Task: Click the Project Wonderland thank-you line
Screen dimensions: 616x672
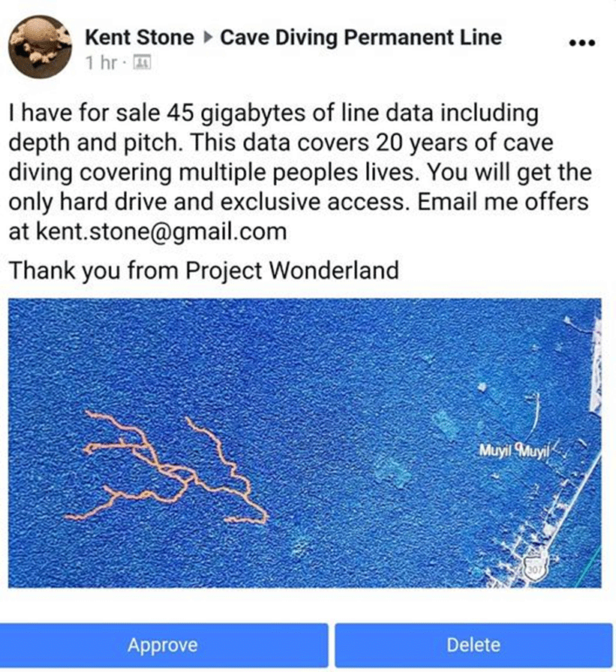Action: tap(204, 270)
